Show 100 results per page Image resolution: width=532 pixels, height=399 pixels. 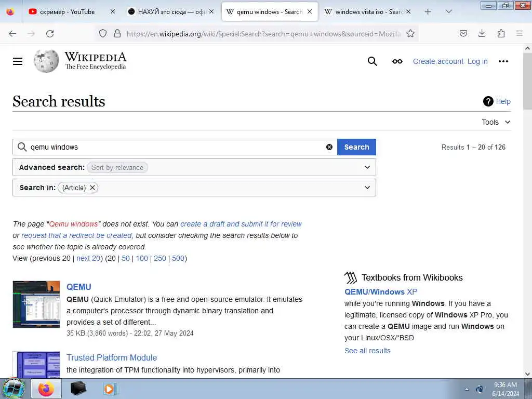(142, 258)
